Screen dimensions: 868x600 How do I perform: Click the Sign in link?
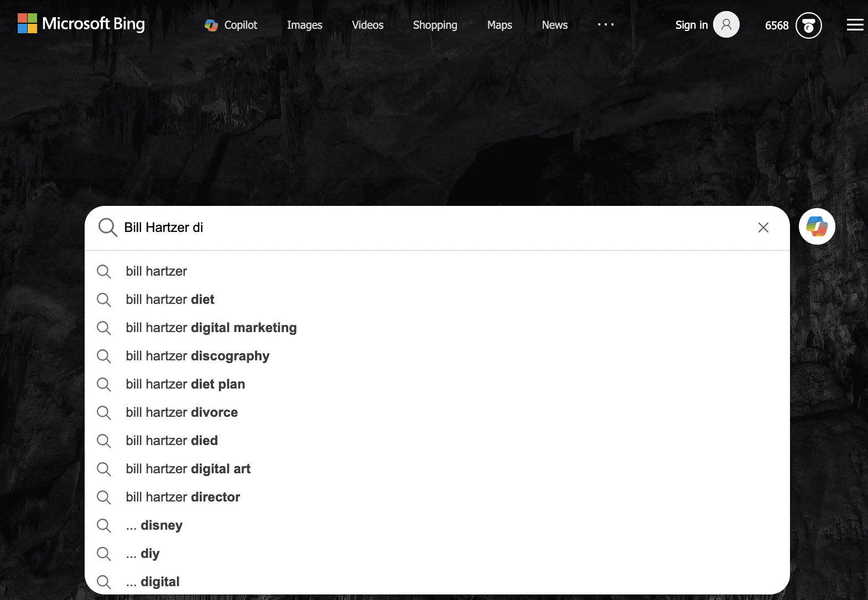coord(692,25)
